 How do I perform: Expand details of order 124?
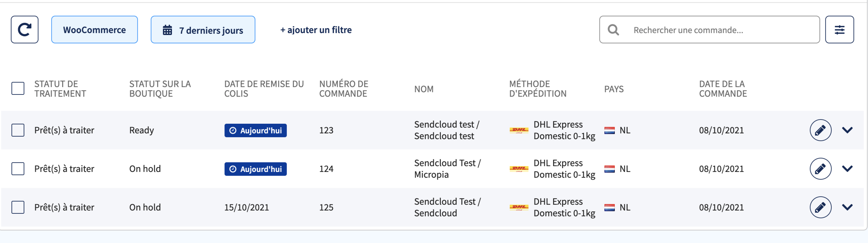(x=847, y=169)
